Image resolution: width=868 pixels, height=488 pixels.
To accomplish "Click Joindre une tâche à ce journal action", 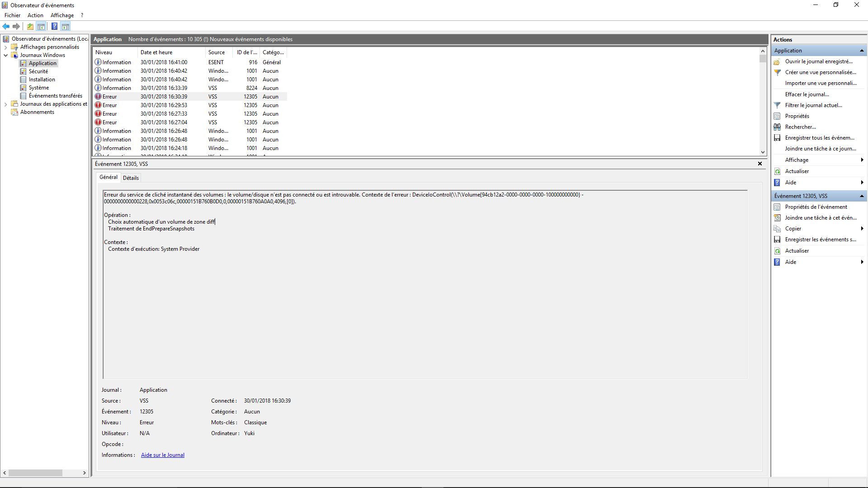I will [x=821, y=149].
